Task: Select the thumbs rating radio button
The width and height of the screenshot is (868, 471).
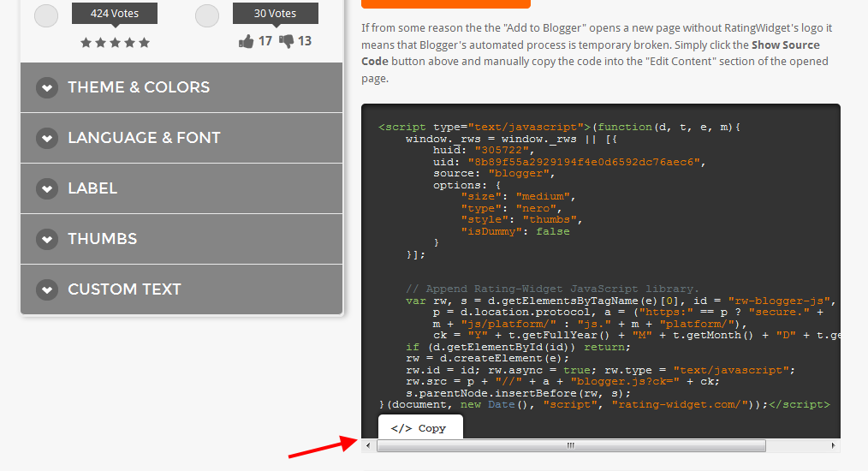Action: click(207, 15)
